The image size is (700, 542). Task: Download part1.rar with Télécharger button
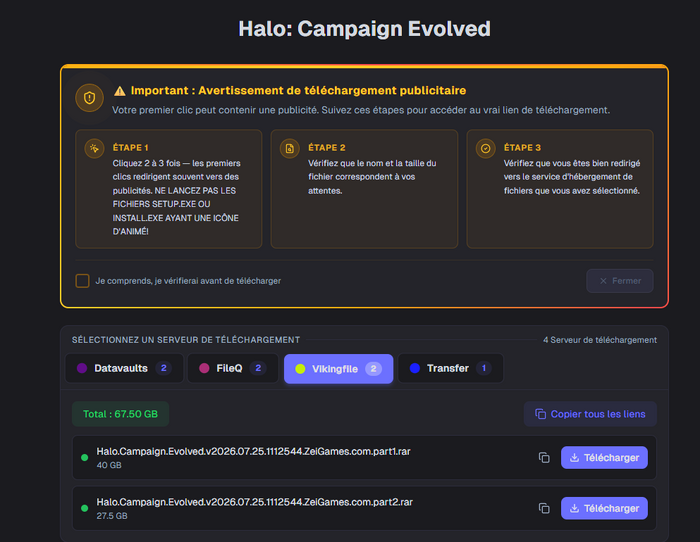(604, 458)
